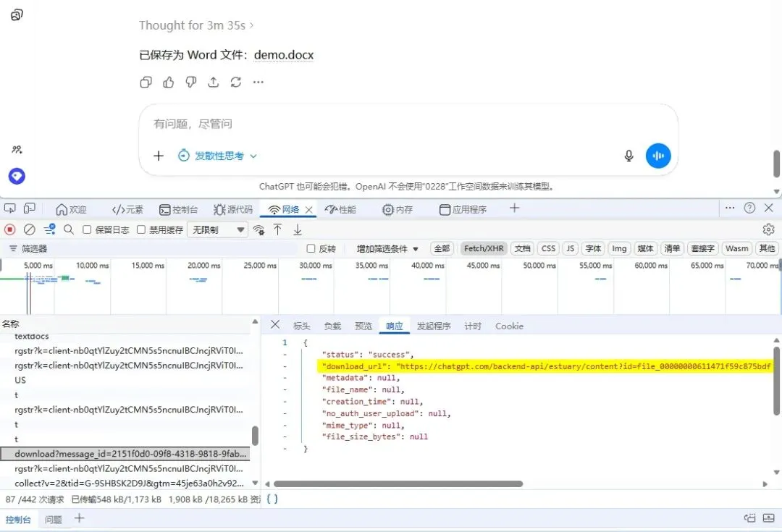Select the download?message_id request row

pyautogui.click(x=125, y=454)
